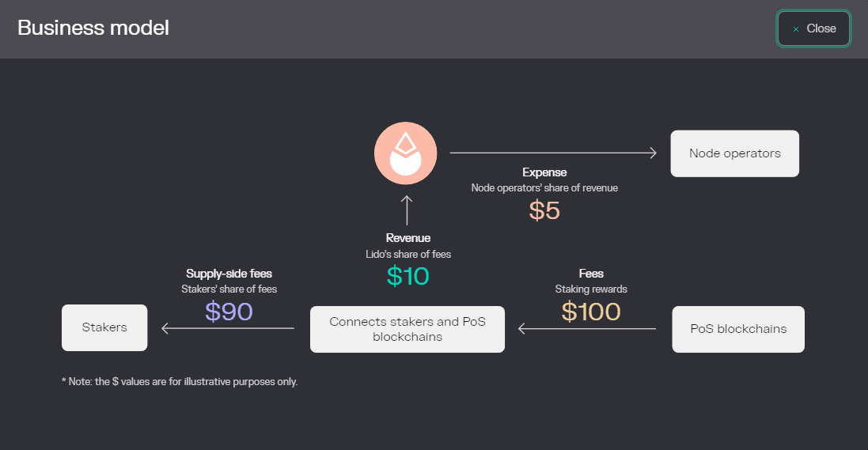The height and width of the screenshot is (450, 868).
Task: Click the illustrative purposes note text
Action: [x=180, y=382]
